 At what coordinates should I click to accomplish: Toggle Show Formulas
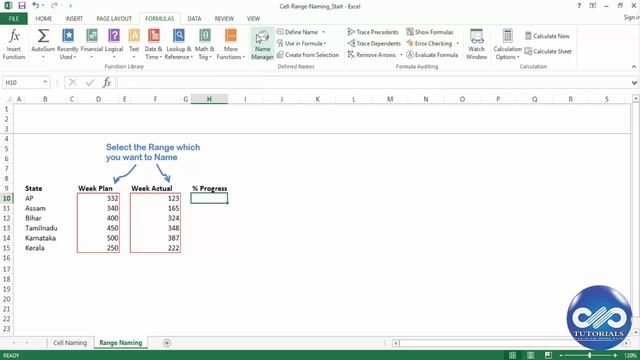click(430, 32)
